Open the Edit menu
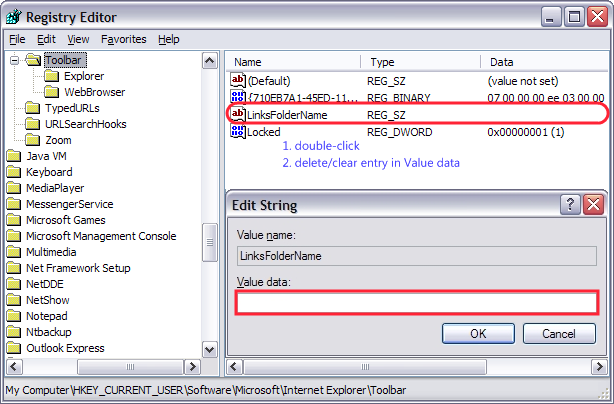The height and width of the screenshot is (404, 614). (x=46, y=39)
